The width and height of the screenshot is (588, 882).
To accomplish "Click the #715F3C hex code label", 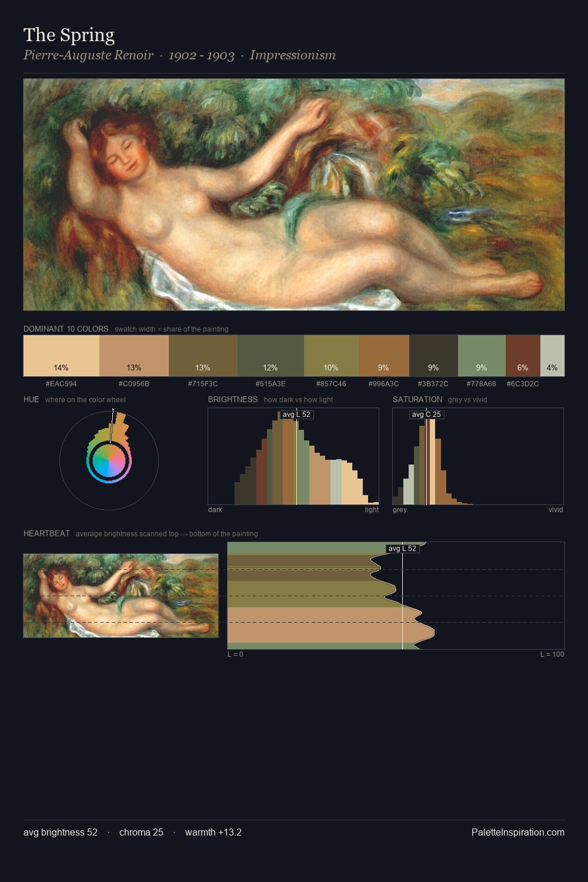I will 203,384.
